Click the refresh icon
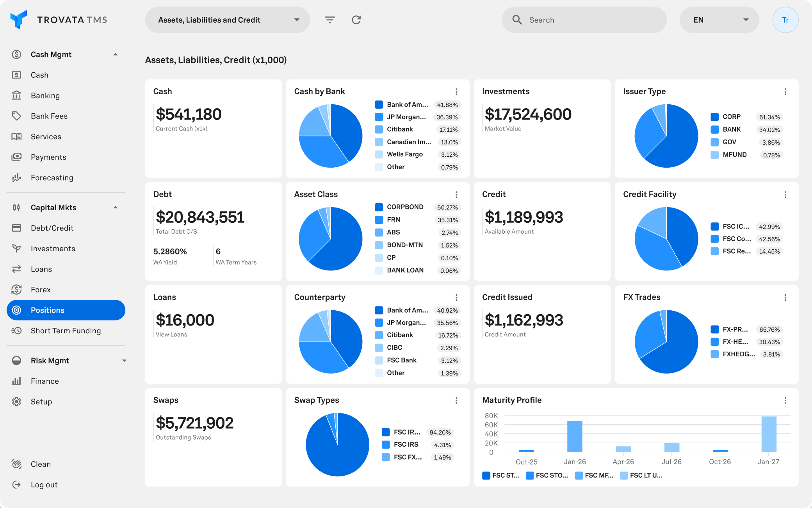The image size is (812, 508). (356, 20)
